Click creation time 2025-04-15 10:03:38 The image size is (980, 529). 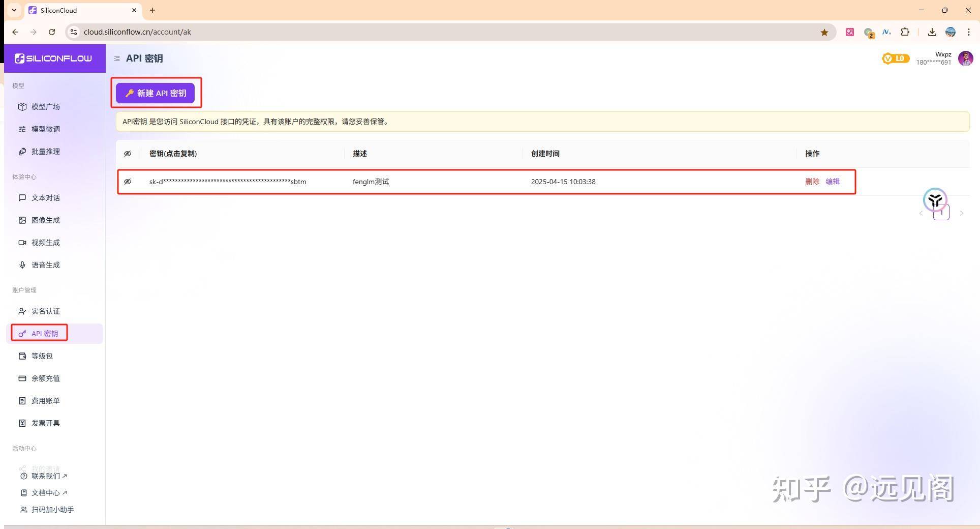[563, 182]
